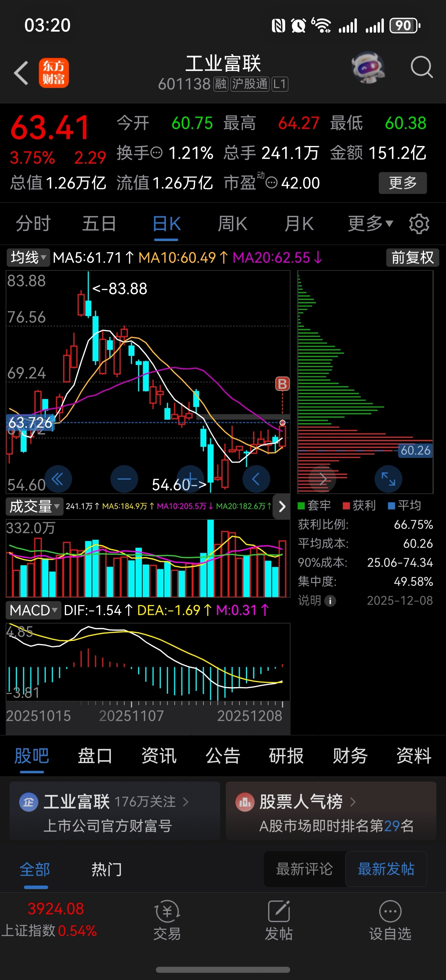Tap the double-left arrow chart button
446x980 pixels.
[58, 479]
